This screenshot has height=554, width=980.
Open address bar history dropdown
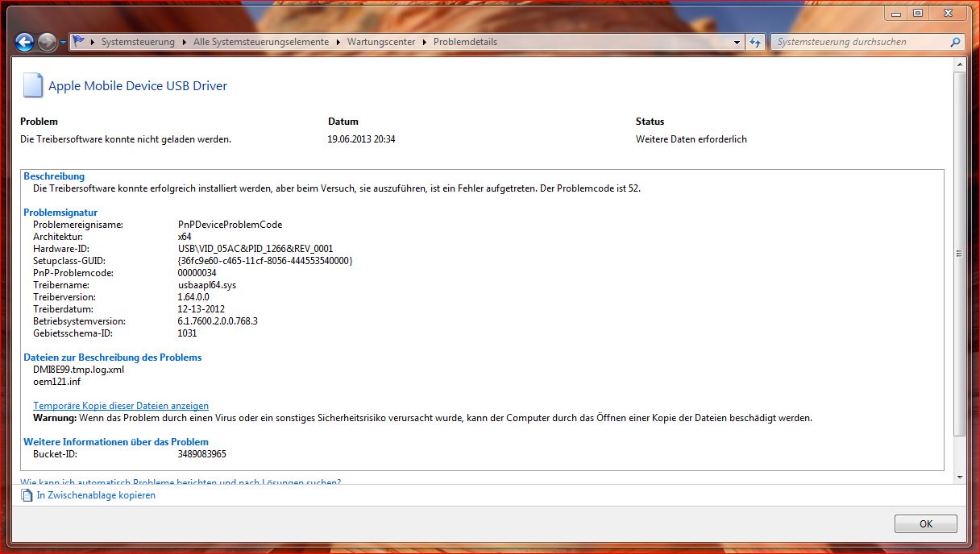click(x=737, y=42)
